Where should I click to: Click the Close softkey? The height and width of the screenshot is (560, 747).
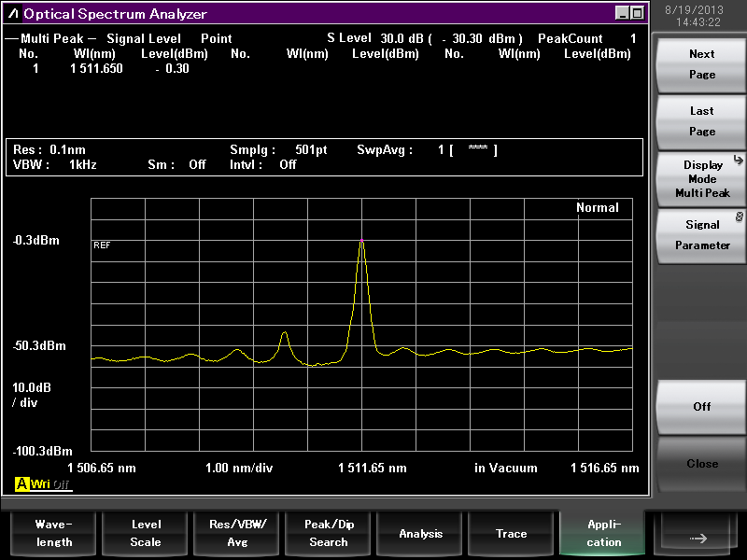[701, 464]
